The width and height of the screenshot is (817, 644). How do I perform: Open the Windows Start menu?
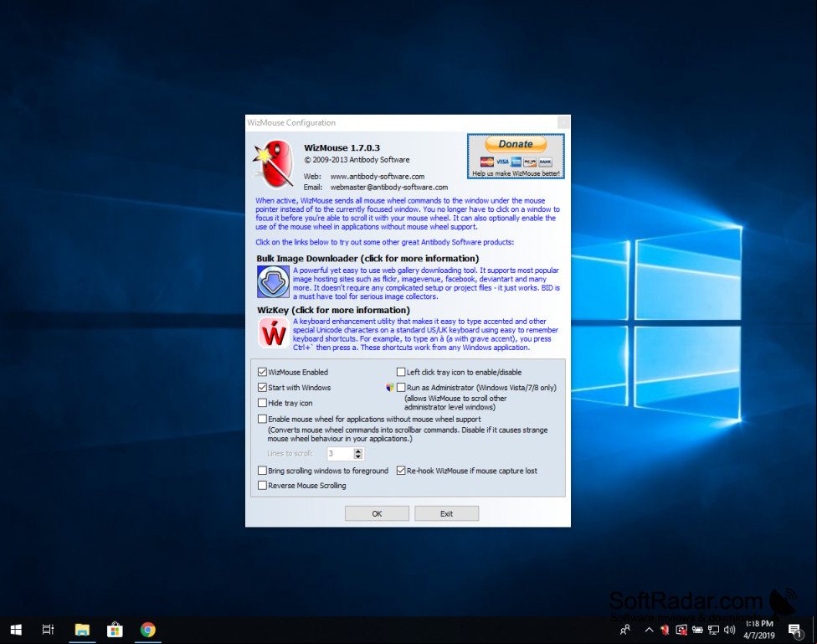click(x=16, y=630)
